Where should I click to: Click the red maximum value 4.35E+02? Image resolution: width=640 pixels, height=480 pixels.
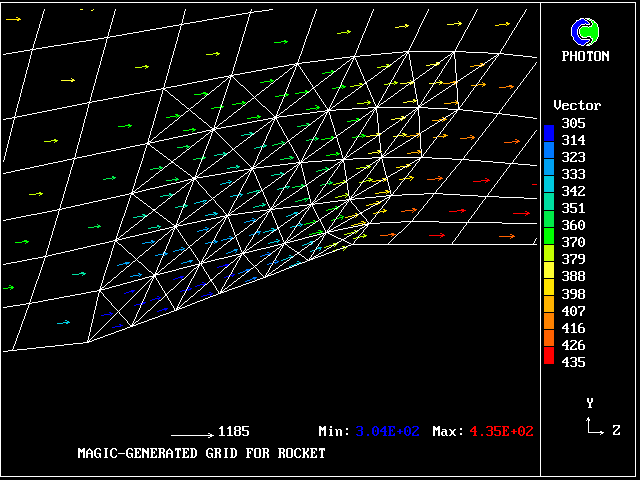501,432
